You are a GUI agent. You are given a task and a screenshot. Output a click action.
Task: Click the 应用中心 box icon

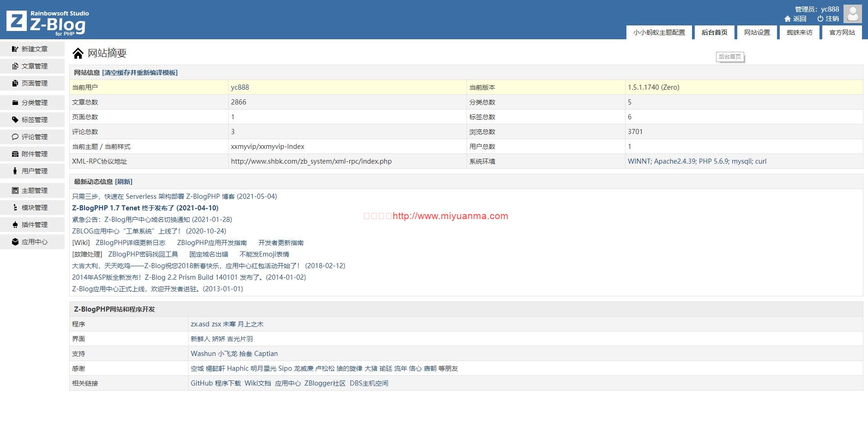pos(15,242)
